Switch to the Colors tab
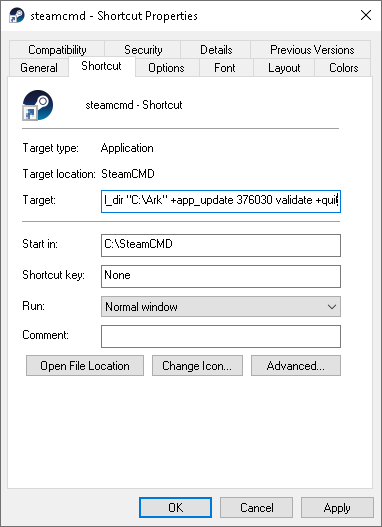This screenshot has height=527, width=382. [343, 68]
